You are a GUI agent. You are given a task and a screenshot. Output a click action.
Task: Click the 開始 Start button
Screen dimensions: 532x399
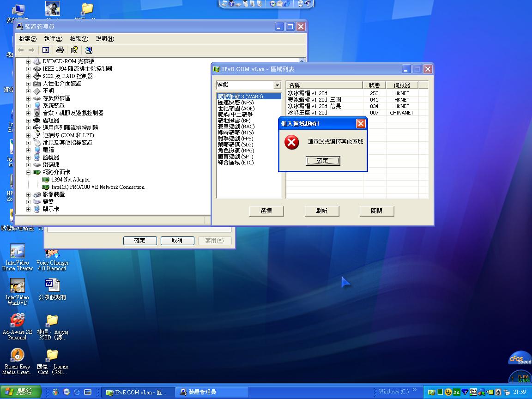(x=19, y=392)
